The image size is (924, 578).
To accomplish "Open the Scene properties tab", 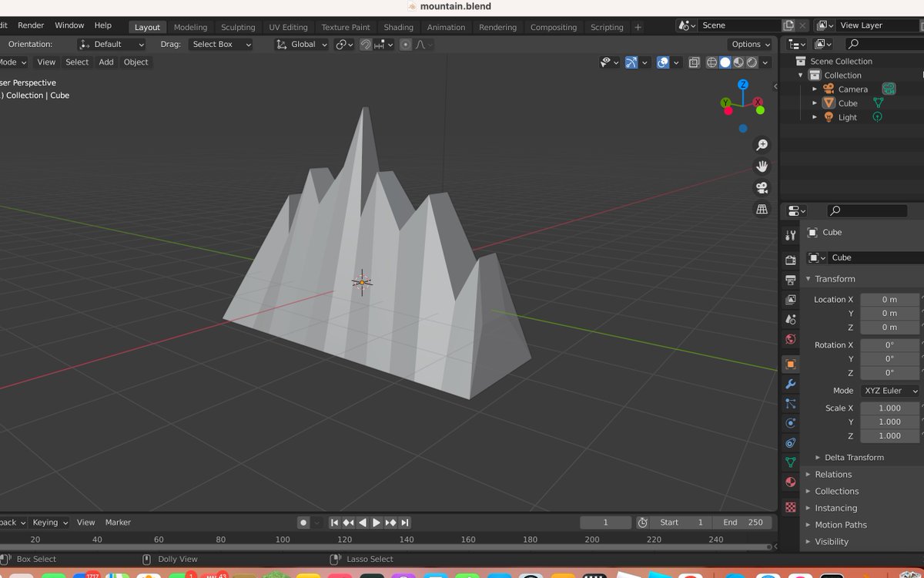I will tap(790, 319).
